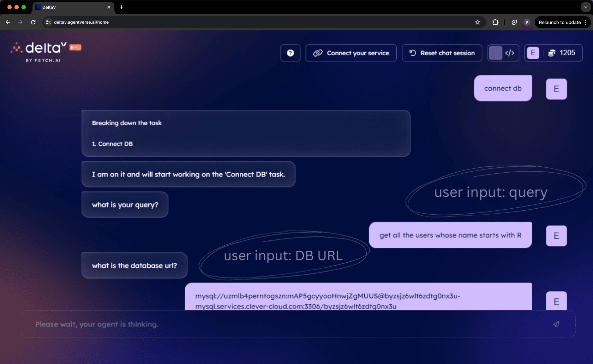Image resolution: width=593 pixels, height=364 pixels.
Task: Click 'get all the users' message bubble
Action: click(450, 235)
